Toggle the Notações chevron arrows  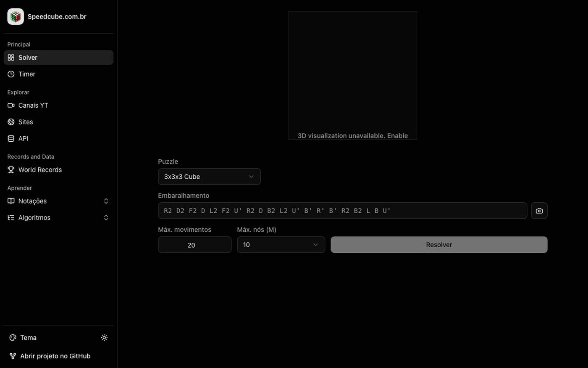point(106,201)
